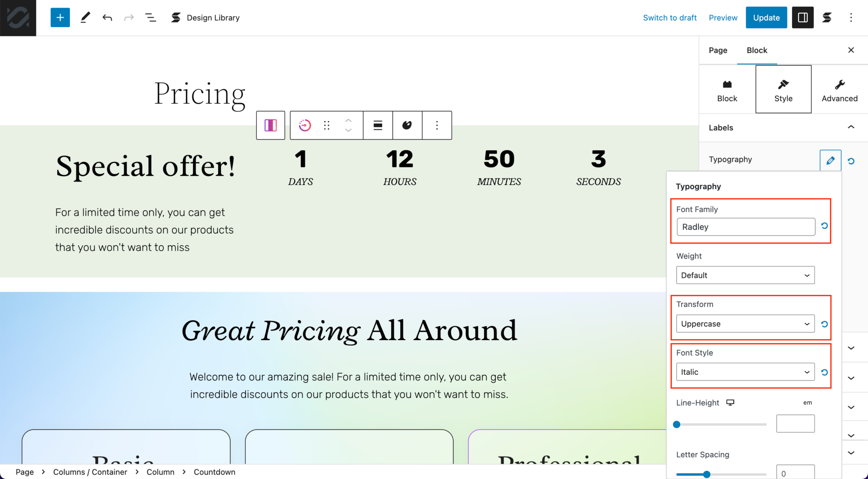Click the Countdown block icon in floating toolbar
The image size is (868, 479).
tap(304, 125)
